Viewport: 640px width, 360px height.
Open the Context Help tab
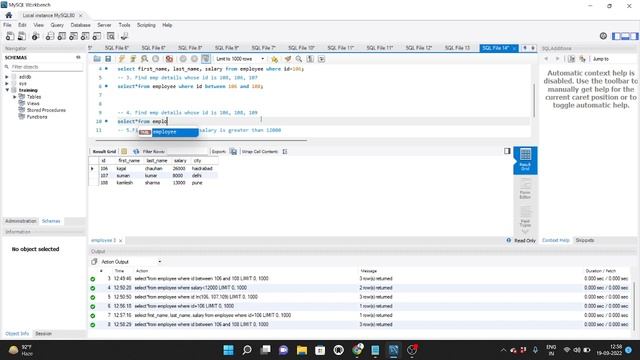(556, 240)
